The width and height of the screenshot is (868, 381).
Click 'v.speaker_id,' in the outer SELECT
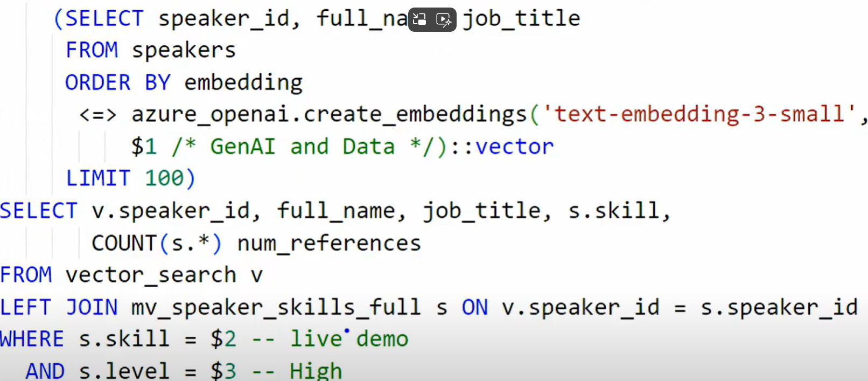coord(176,211)
